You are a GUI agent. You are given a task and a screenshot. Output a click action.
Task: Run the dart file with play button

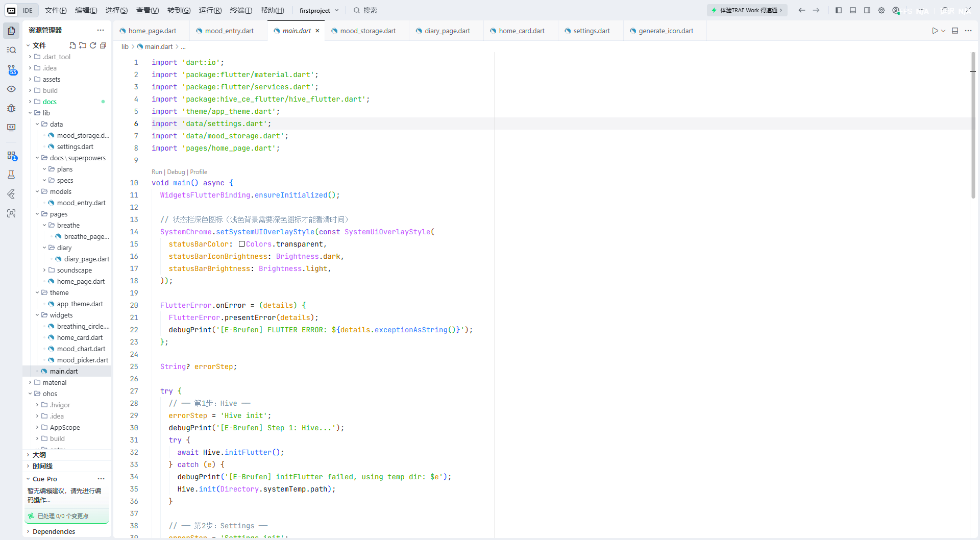(935, 31)
